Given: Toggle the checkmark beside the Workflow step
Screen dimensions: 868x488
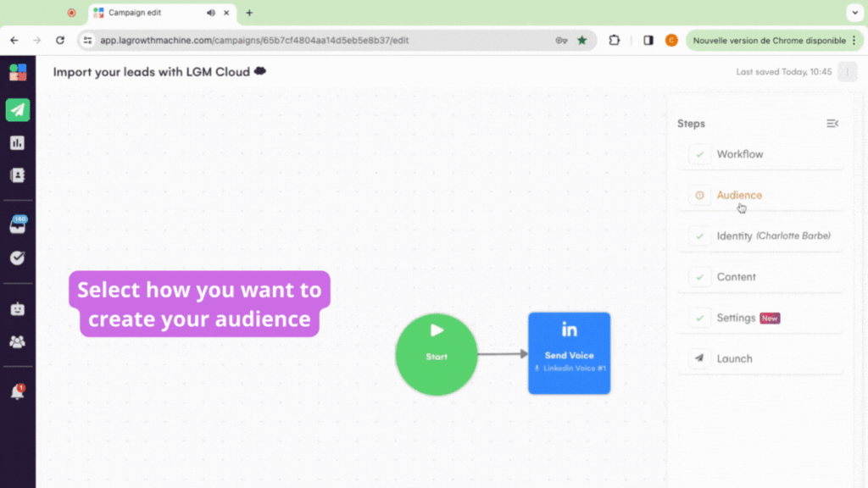Looking at the screenshot, I should point(699,154).
